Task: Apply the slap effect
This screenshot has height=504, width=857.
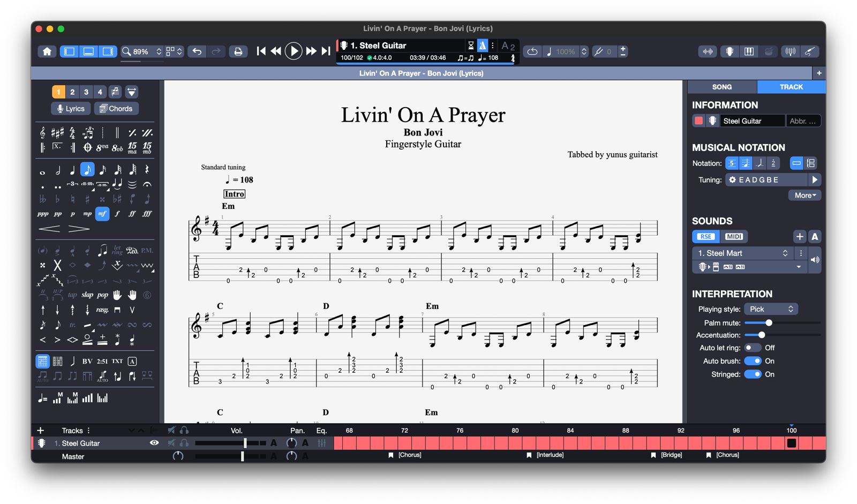Action: (87, 295)
